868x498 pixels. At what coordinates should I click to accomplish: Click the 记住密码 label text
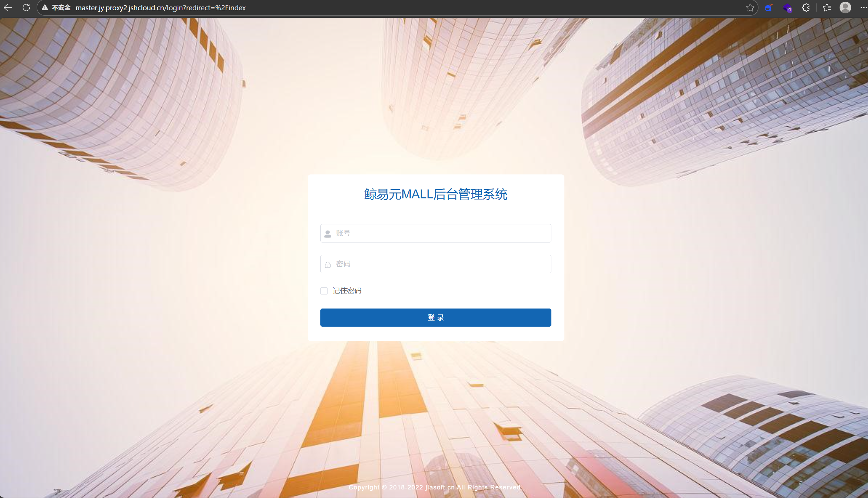[x=347, y=291]
